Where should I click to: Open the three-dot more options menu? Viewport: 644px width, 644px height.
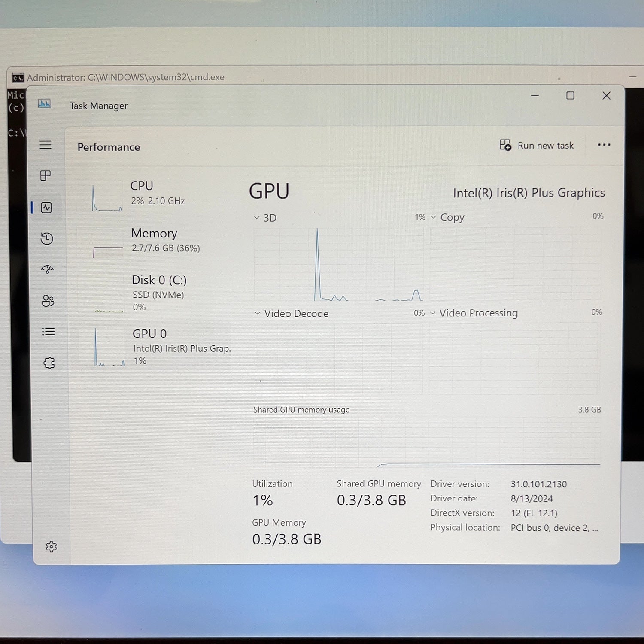604,145
